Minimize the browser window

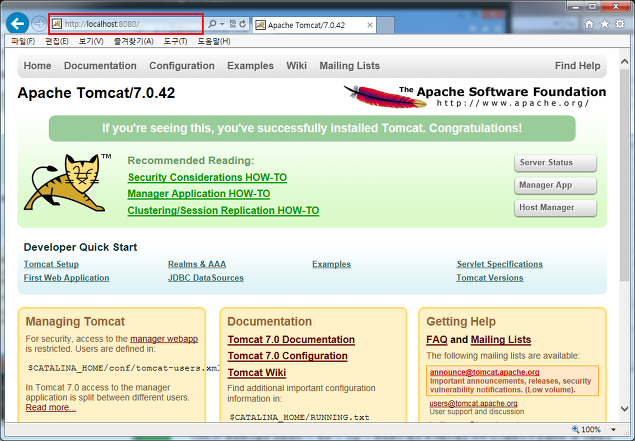pyautogui.click(x=576, y=6)
